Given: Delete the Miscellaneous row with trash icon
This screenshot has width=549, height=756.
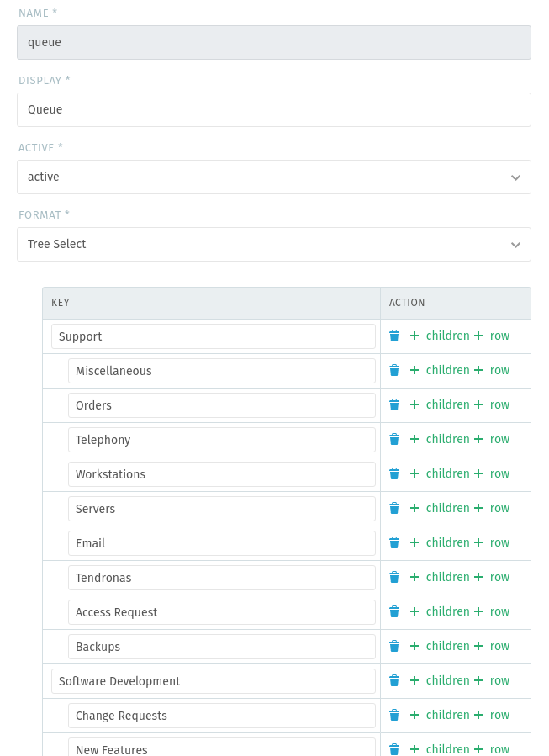Looking at the screenshot, I should [x=394, y=370].
